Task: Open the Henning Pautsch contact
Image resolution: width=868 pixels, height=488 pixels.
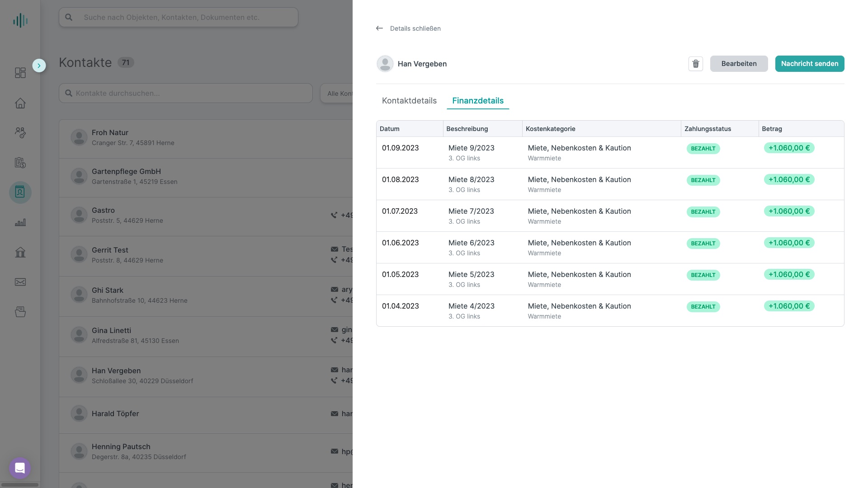Action: coord(206,453)
